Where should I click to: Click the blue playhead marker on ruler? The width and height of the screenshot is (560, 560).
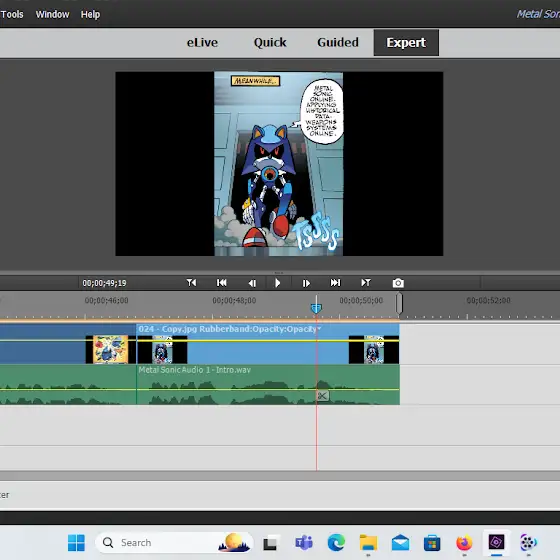click(x=316, y=308)
